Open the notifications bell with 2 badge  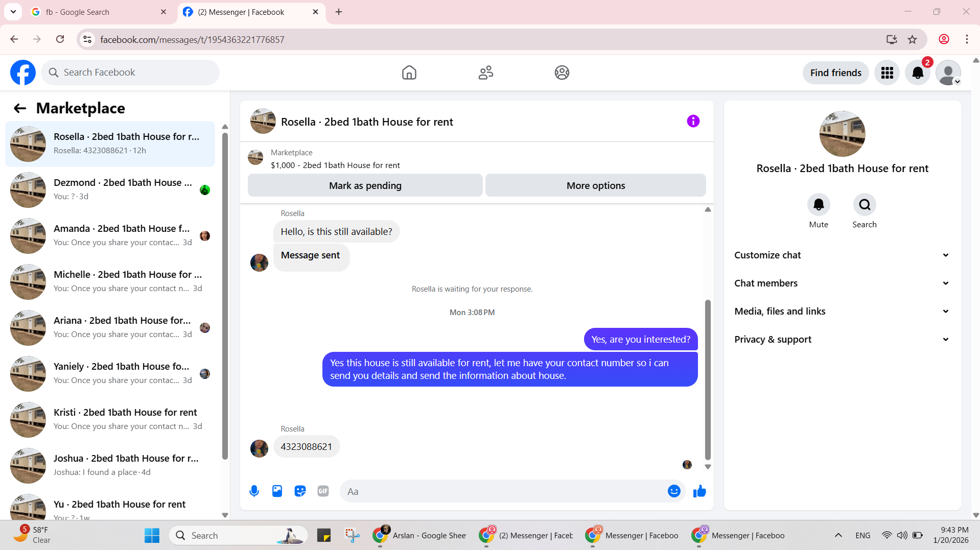[918, 73]
